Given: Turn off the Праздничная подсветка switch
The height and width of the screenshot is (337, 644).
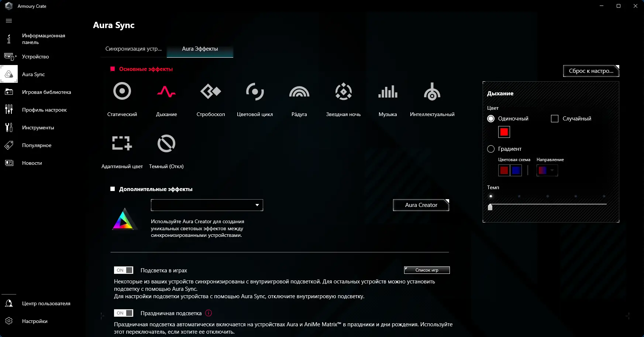Looking at the screenshot, I should [124, 313].
